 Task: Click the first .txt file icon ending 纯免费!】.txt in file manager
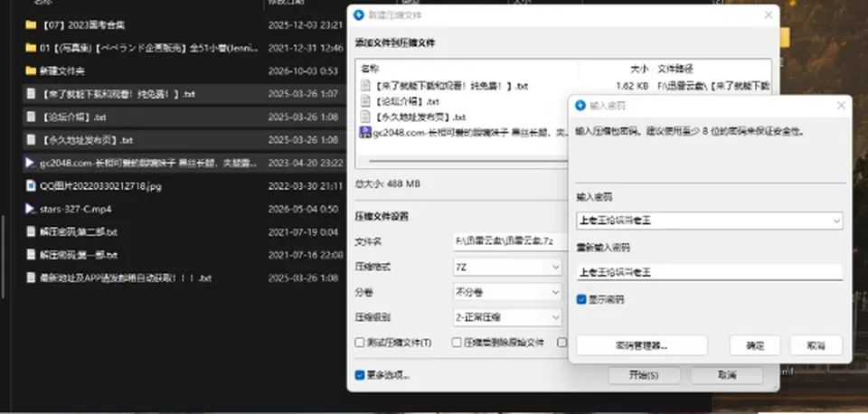click(x=31, y=94)
